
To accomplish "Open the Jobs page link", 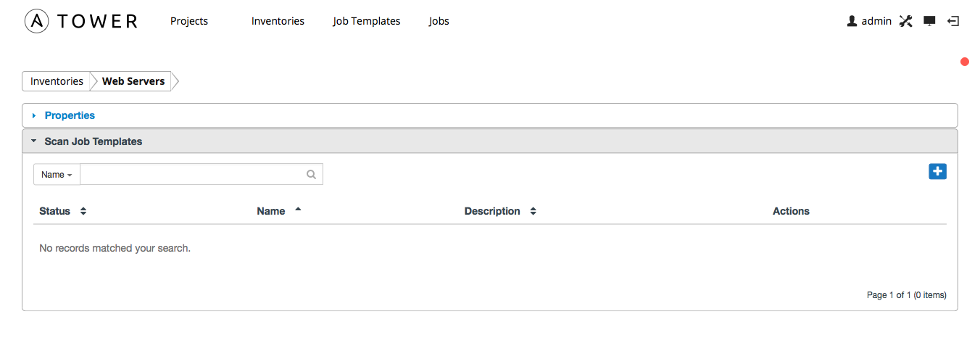I will tap(439, 21).
